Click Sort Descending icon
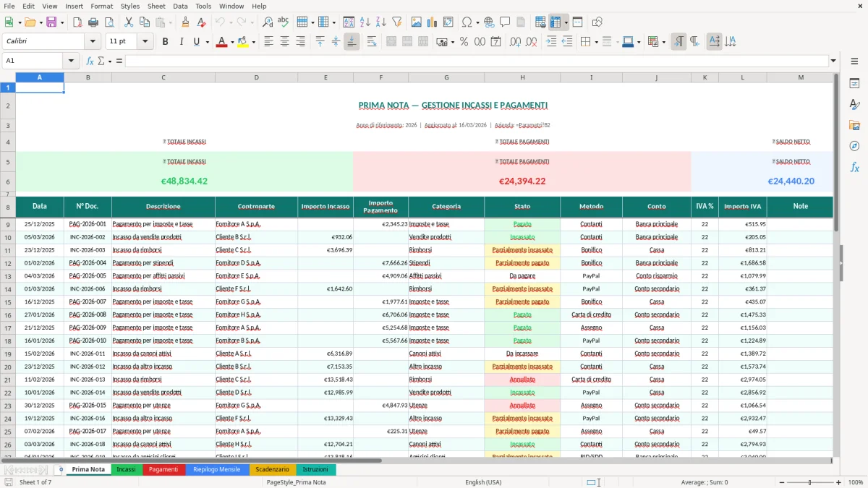Screen dimensions: 868x488 point(380,22)
